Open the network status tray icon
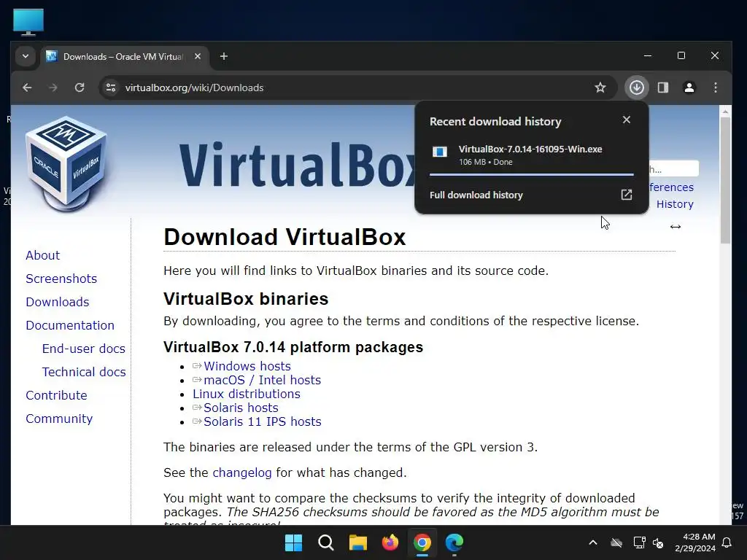This screenshot has width=747, height=560. (x=639, y=542)
